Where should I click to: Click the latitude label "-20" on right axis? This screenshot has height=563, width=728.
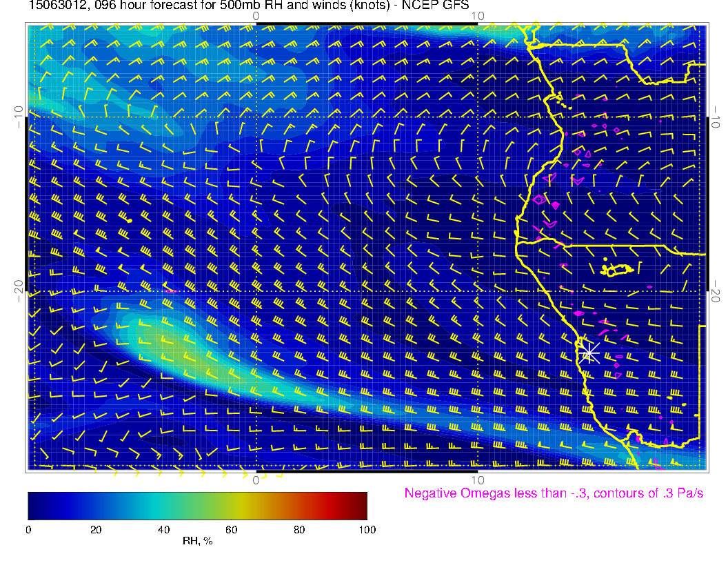click(x=716, y=291)
